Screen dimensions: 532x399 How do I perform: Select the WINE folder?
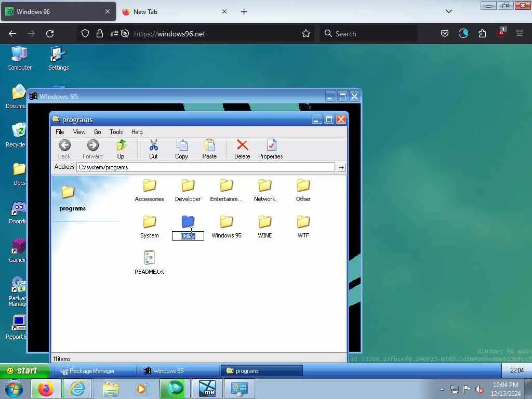(264, 227)
